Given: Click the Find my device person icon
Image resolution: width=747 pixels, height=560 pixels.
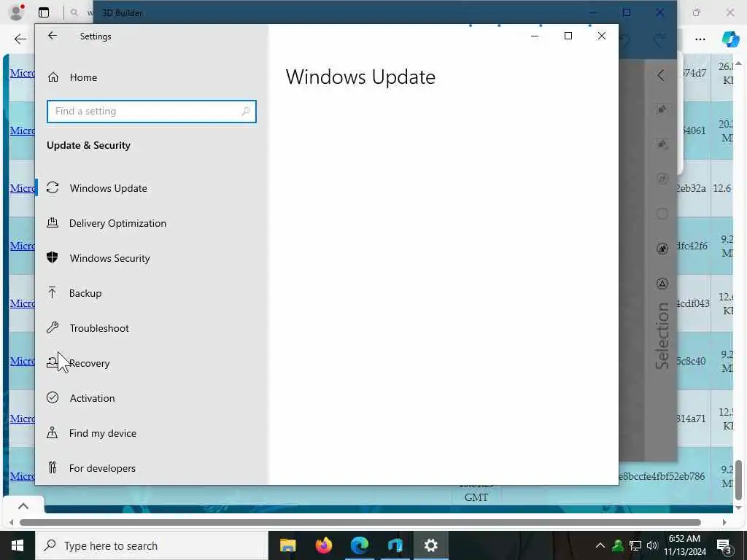Looking at the screenshot, I should click(x=53, y=432).
